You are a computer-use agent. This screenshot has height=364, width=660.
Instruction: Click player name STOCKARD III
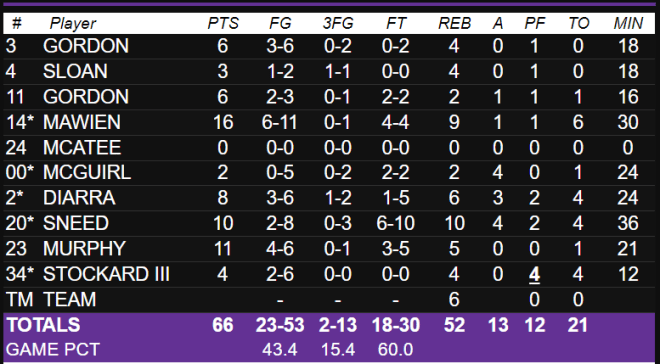pyautogui.click(x=106, y=274)
